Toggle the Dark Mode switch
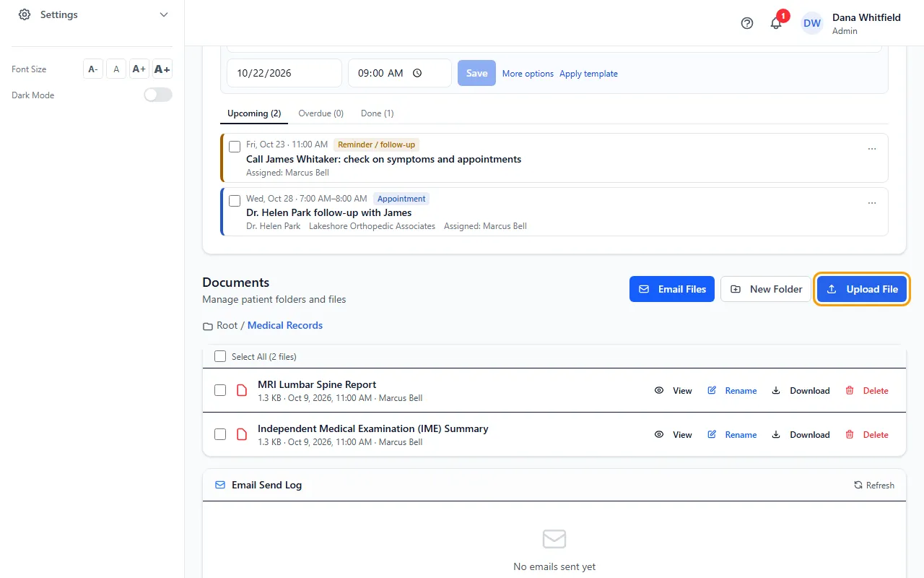This screenshot has width=924, height=578. click(x=158, y=95)
